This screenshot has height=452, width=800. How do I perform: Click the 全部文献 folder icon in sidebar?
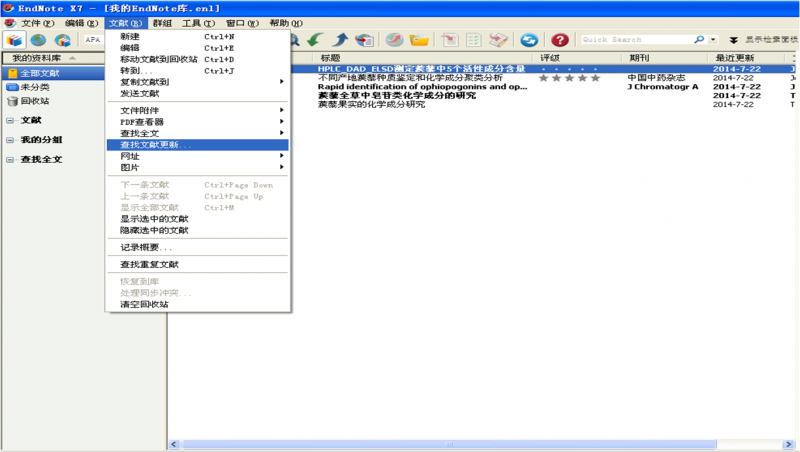13,73
